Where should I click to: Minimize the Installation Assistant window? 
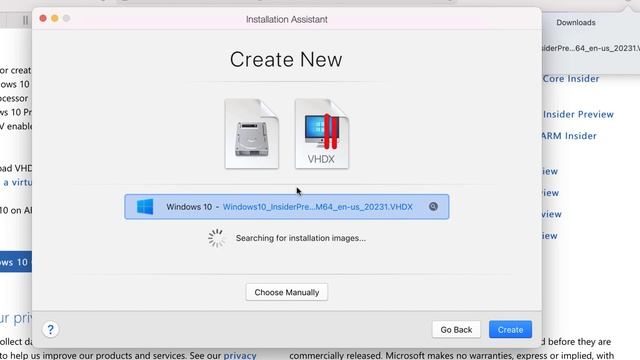(55, 18)
